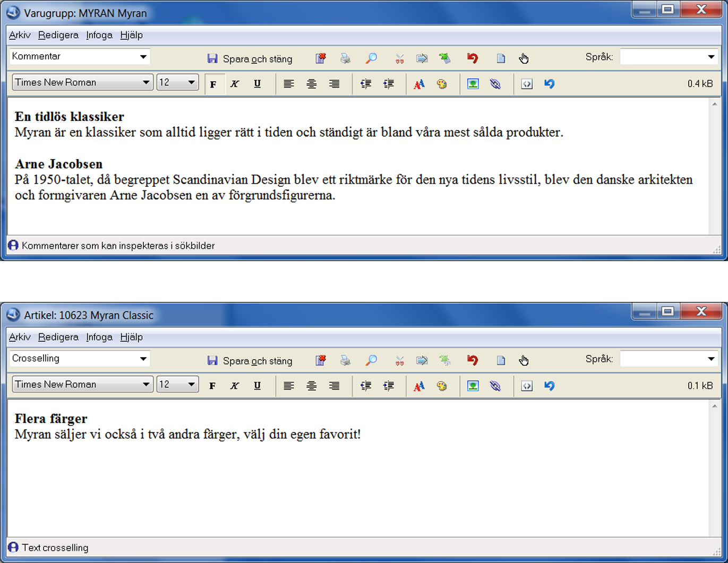Open Arkiv menu in Varugrupp window
Viewport: 728px width, 563px height.
click(x=20, y=35)
